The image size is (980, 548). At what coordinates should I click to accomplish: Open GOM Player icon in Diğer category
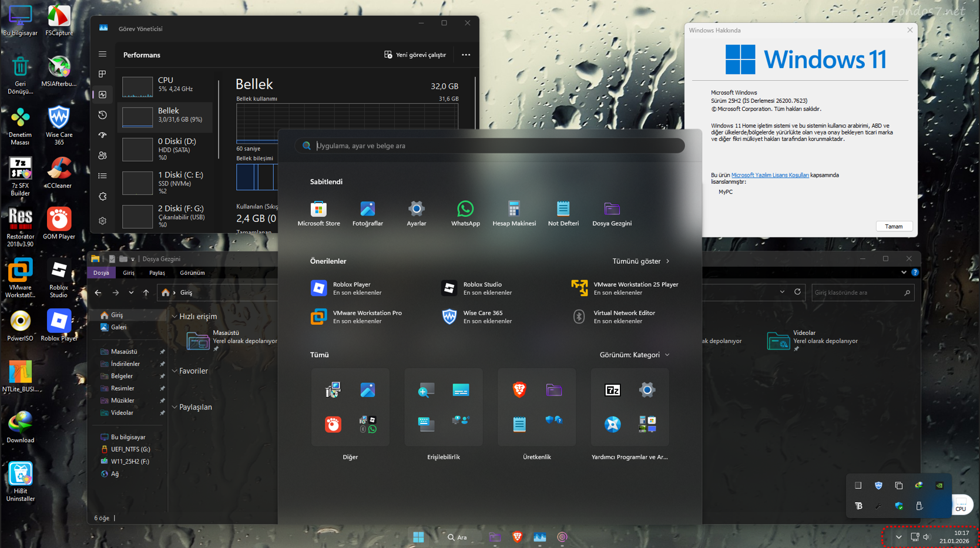pos(333,424)
